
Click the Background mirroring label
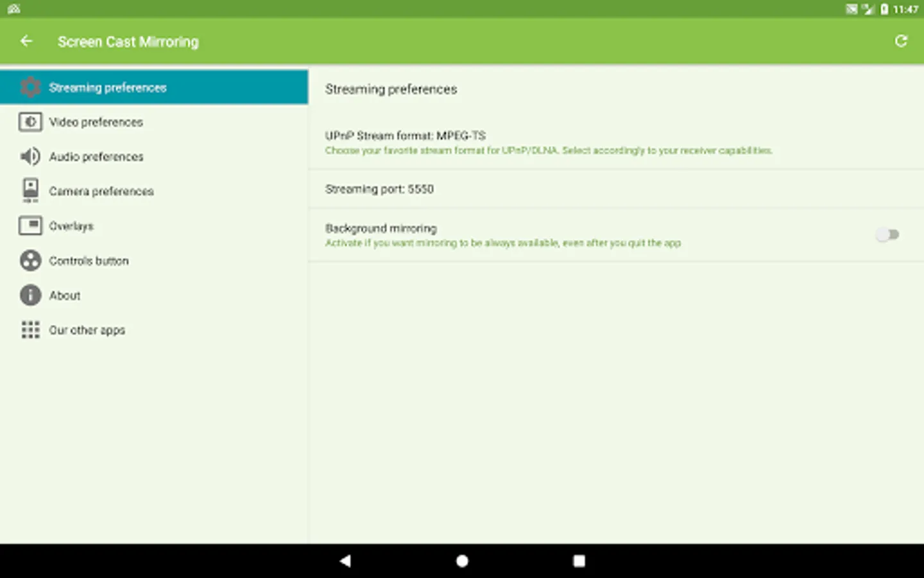381,228
